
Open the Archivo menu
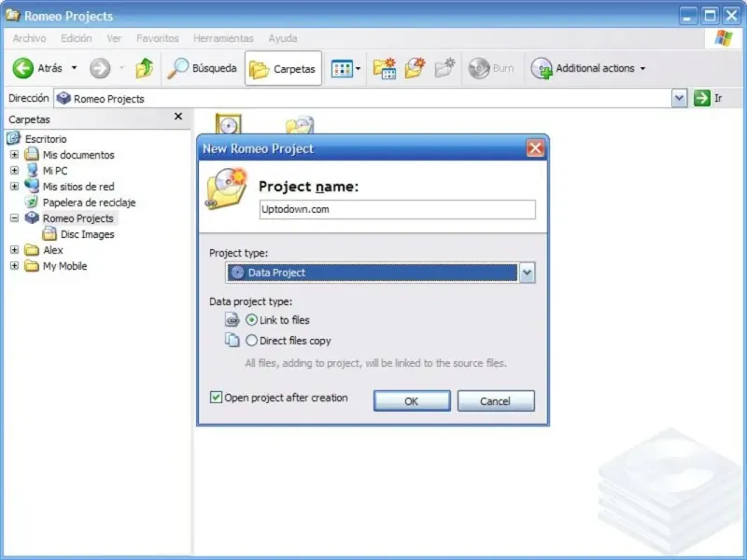click(x=30, y=38)
